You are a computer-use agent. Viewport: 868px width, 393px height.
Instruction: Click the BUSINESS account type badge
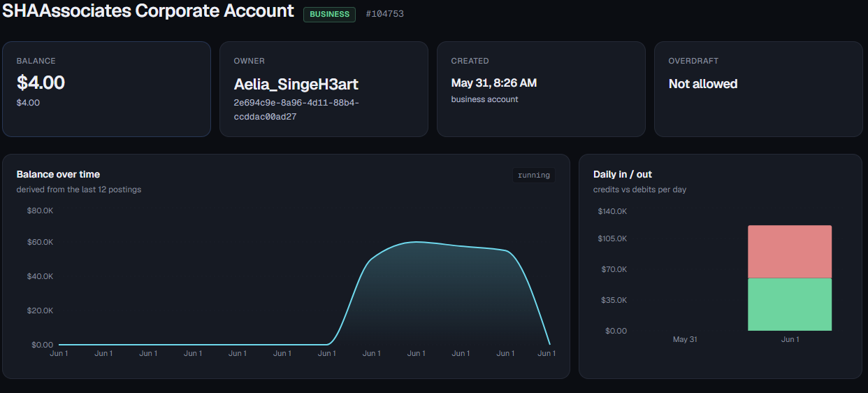(329, 14)
